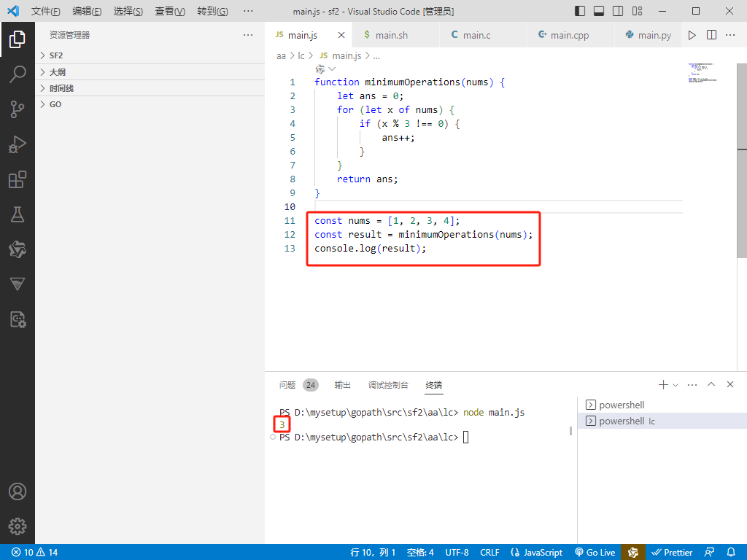Image resolution: width=747 pixels, height=560 pixels.
Task: Open the 查看(V) menu
Action: [x=169, y=11]
